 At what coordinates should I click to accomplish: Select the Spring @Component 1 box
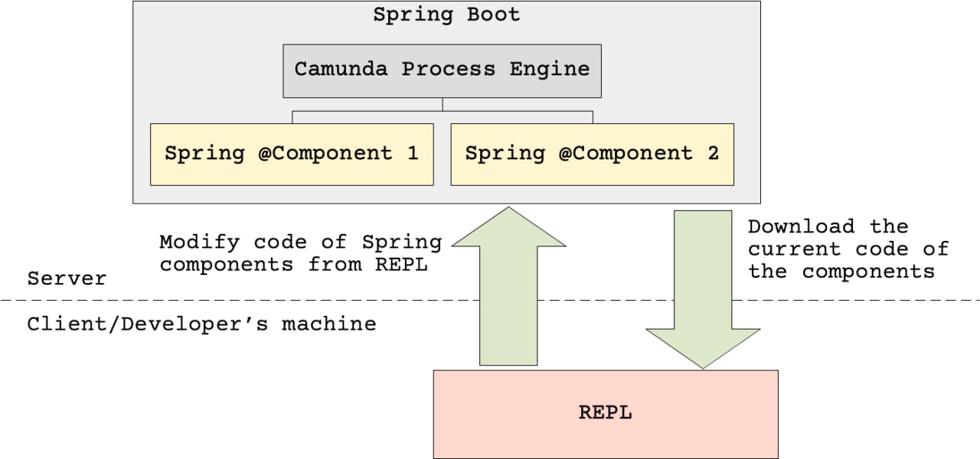click(292, 154)
